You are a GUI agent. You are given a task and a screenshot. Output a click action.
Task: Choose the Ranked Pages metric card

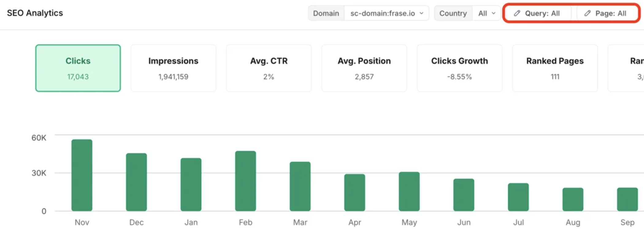point(555,68)
